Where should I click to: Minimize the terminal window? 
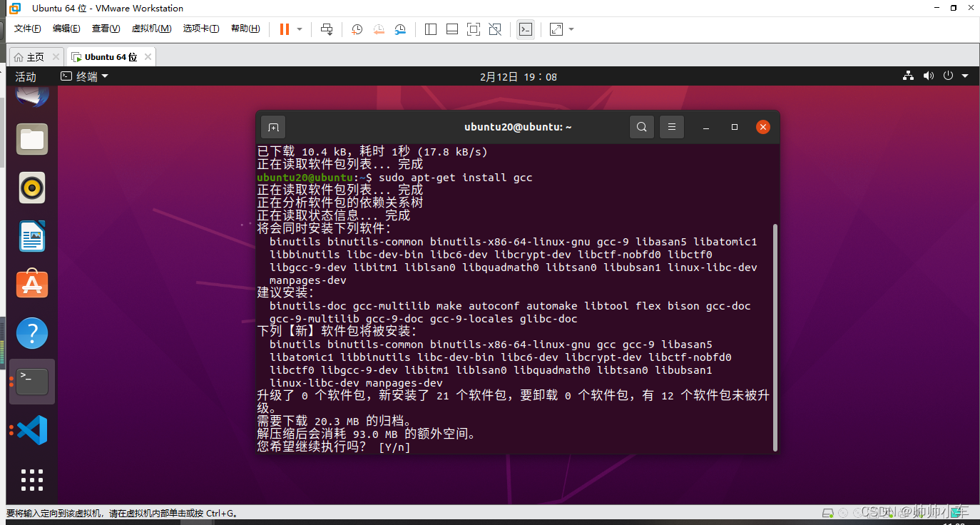coord(705,127)
